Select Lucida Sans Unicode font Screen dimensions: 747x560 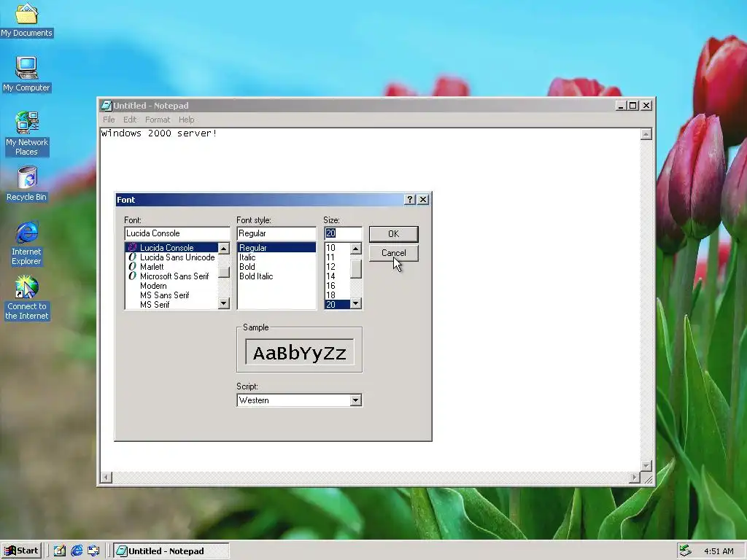tap(171, 257)
